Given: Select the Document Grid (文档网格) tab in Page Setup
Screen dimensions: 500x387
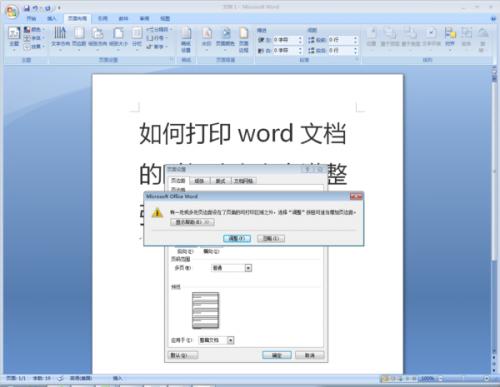Looking at the screenshot, I should click(244, 181).
